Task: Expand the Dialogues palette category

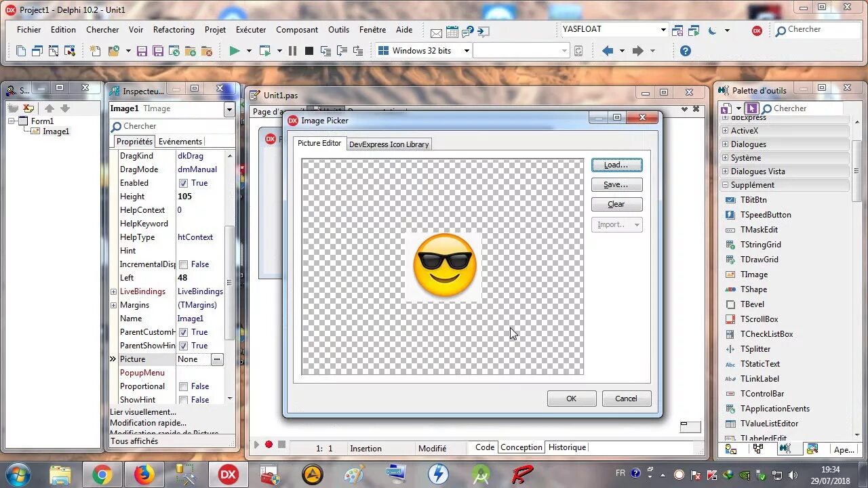Action: pyautogui.click(x=725, y=144)
